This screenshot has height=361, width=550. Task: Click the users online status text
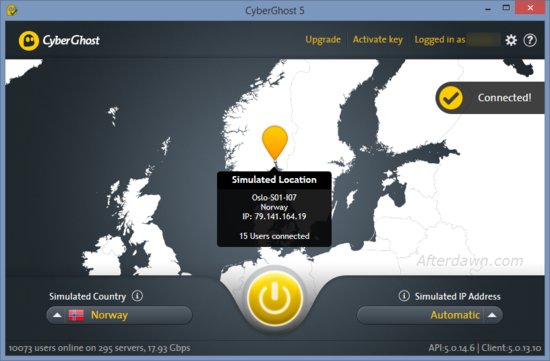[99, 348]
